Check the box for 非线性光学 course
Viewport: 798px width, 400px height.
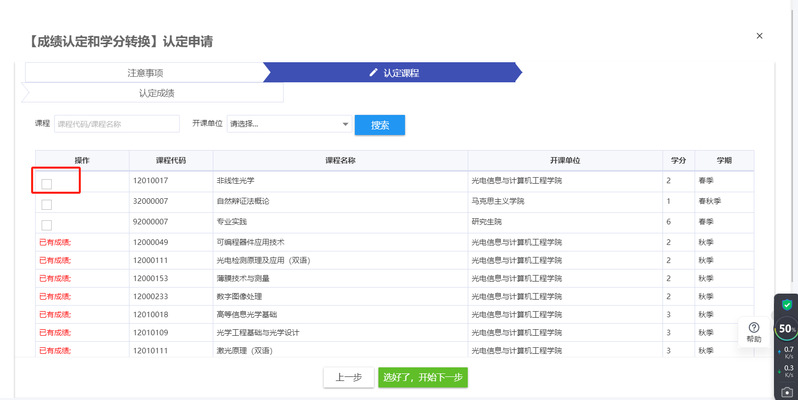click(47, 183)
